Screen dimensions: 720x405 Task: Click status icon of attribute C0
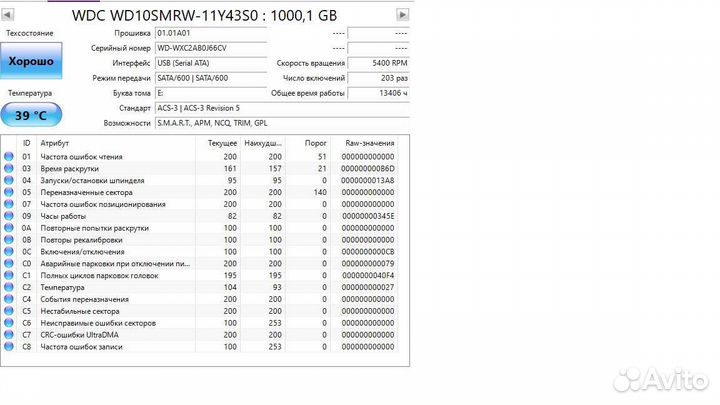point(9,264)
